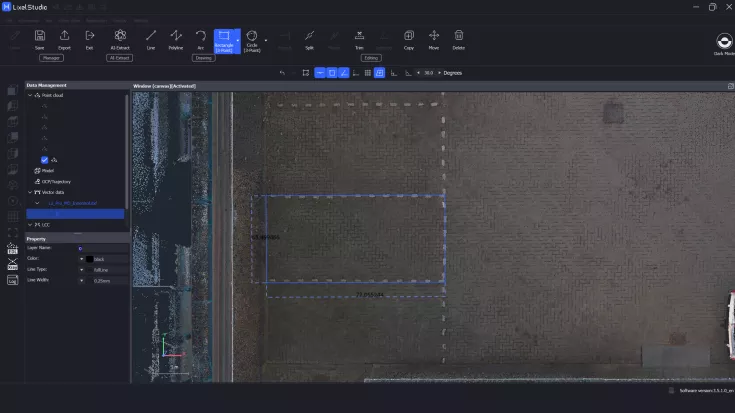
Task: Toggle the grid display button
Action: point(368,73)
